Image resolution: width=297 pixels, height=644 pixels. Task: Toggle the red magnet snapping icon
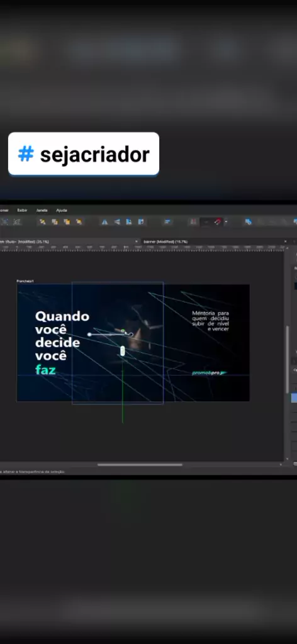coord(218,222)
